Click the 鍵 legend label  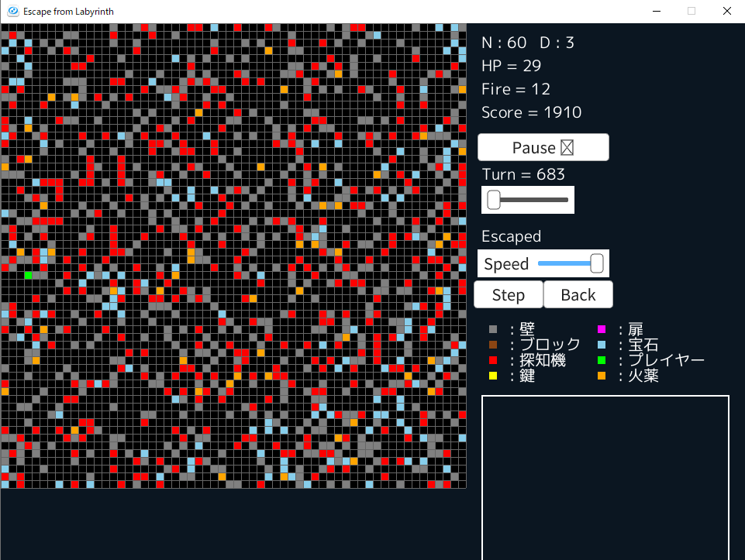click(x=527, y=376)
